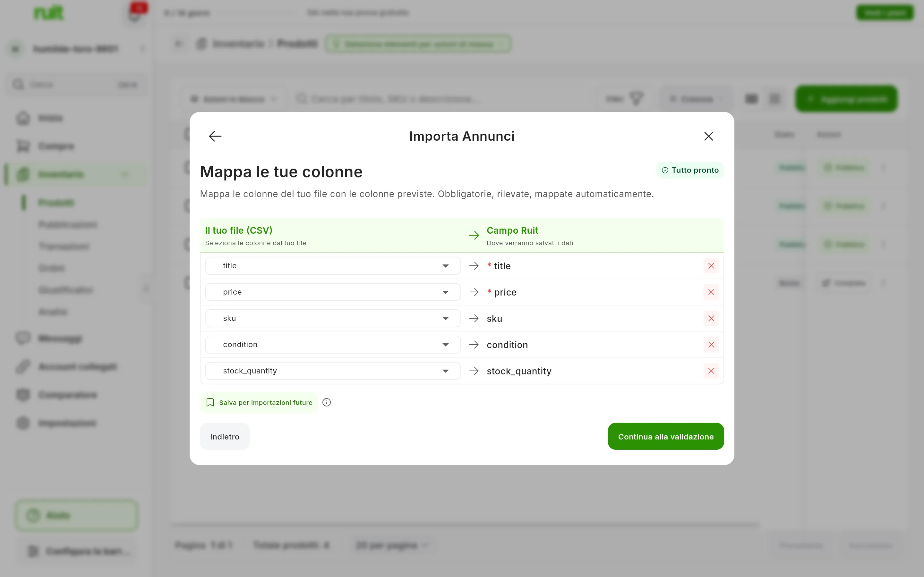Screen dimensions: 924x577
Task: Remove the price field mapping
Action: tap(711, 292)
